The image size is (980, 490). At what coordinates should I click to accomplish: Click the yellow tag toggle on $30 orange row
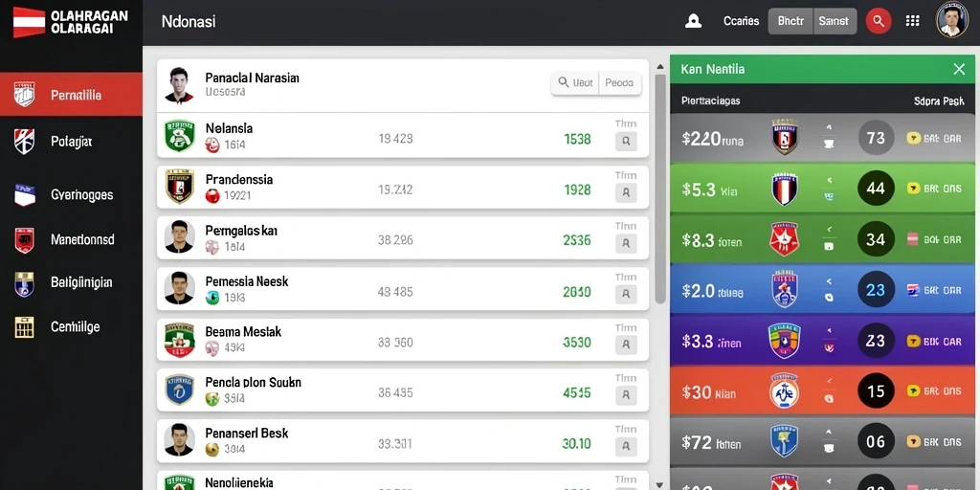tap(913, 391)
